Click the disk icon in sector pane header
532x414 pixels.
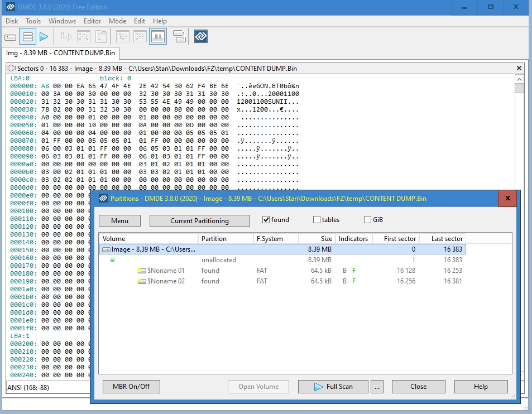coord(11,69)
